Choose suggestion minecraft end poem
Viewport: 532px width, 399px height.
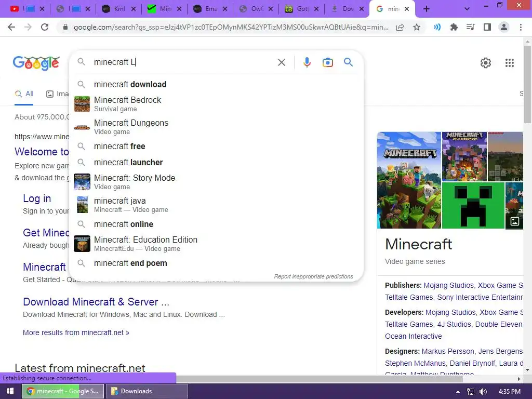pyautogui.click(x=217, y=263)
